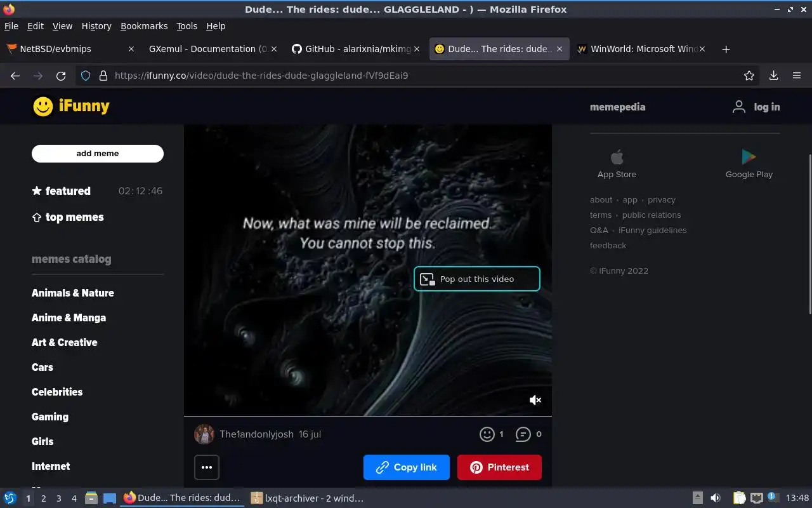The image size is (812, 508).
Task: Open iFunny guidelines link
Action: 653,230
